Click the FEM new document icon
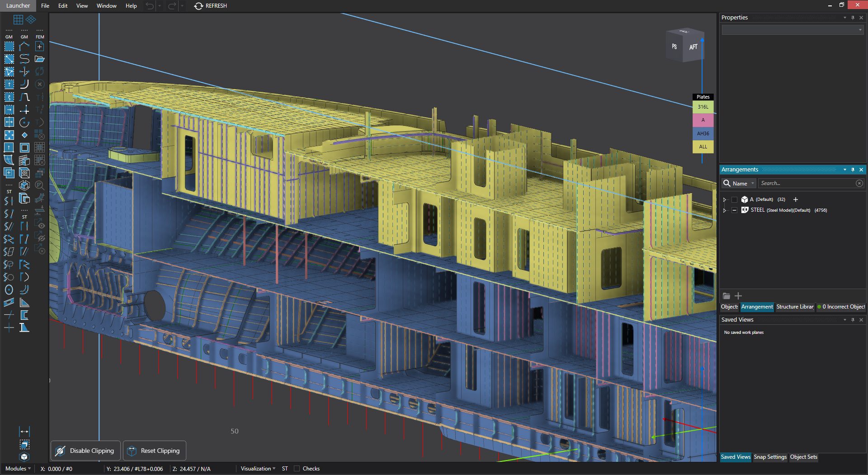This screenshot has height=475, width=868. (39, 47)
